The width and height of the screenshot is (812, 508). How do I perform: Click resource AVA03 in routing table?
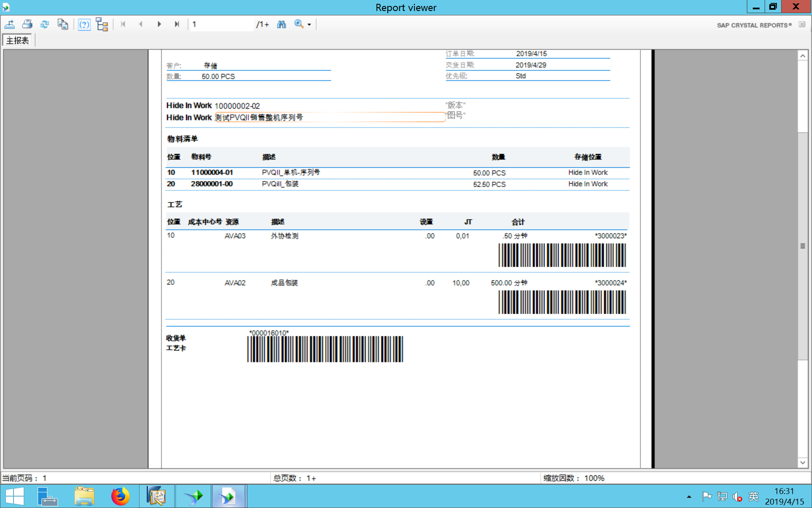pos(235,236)
